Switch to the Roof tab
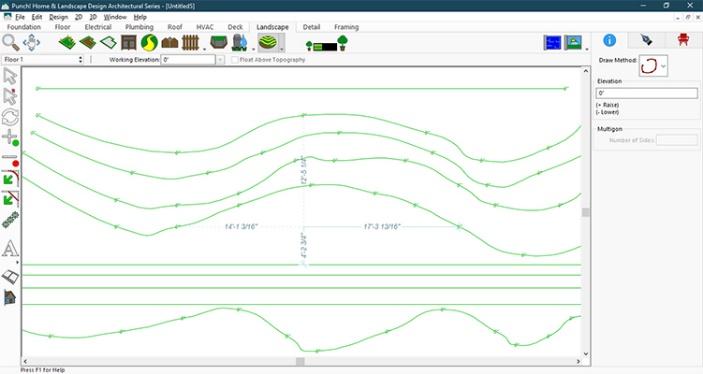This screenshot has width=703, height=374. click(x=175, y=27)
